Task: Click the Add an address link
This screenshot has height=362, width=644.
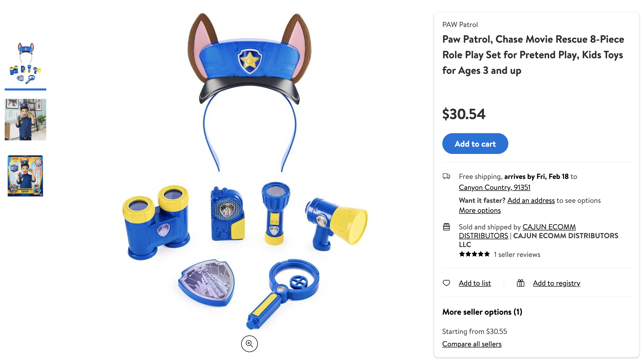Action: (531, 200)
